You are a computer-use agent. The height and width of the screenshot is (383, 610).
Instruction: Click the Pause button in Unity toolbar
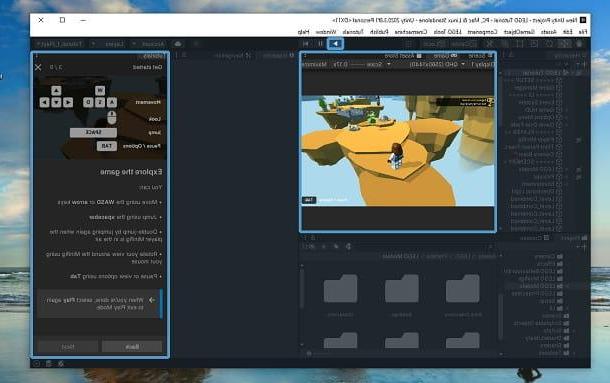[x=320, y=44]
